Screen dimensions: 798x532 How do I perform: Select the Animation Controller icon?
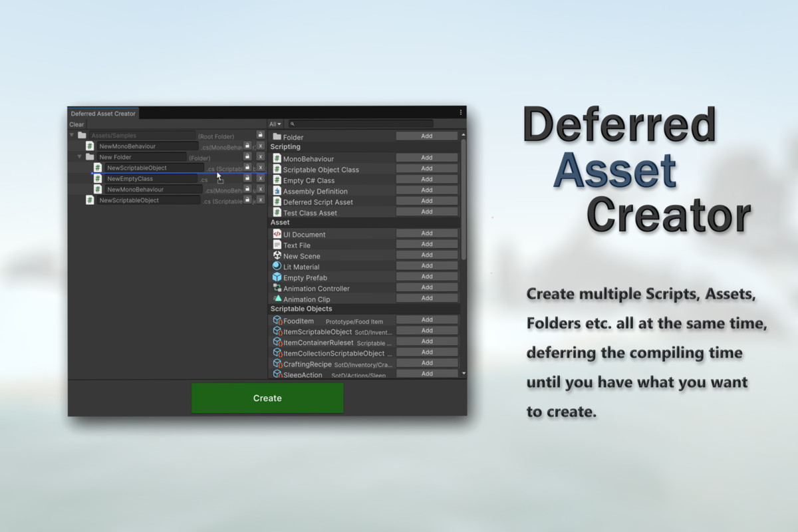click(x=277, y=287)
